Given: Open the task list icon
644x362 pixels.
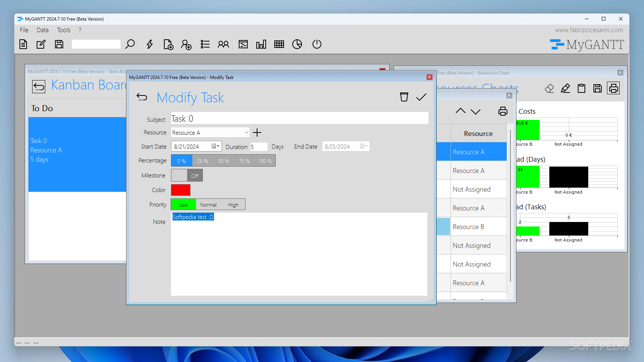Looking at the screenshot, I should pyautogui.click(x=205, y=44).
